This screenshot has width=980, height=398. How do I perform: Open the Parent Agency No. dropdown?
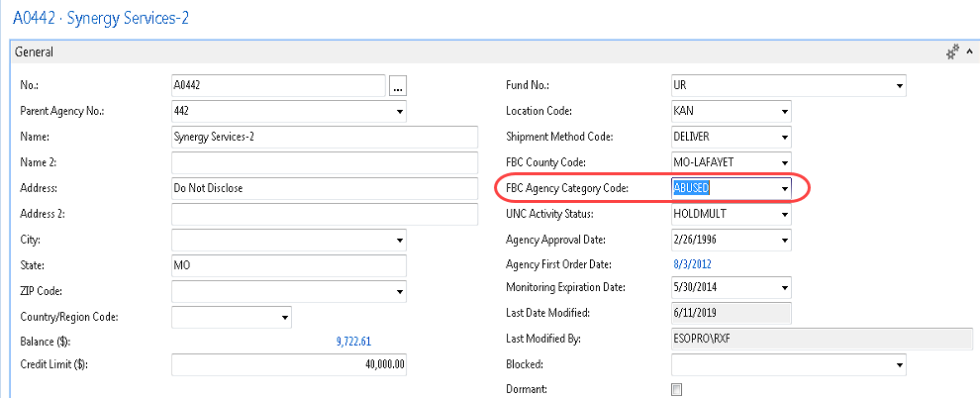click(400, 112)
